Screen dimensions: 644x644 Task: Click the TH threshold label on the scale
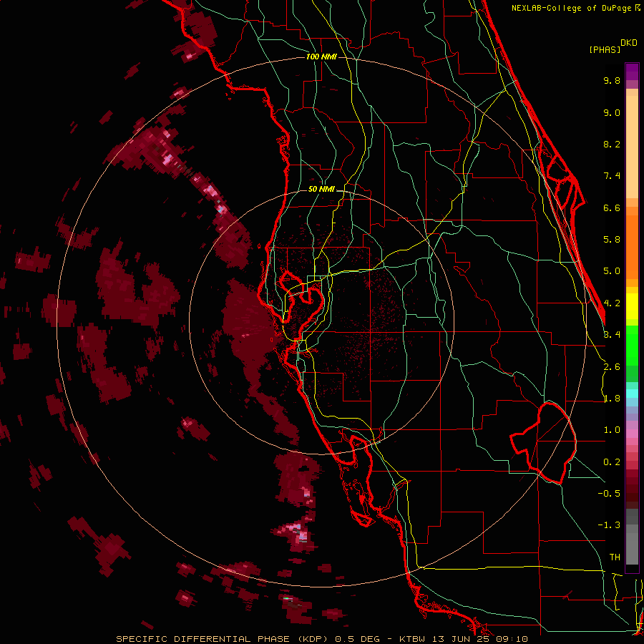(615, 557)
